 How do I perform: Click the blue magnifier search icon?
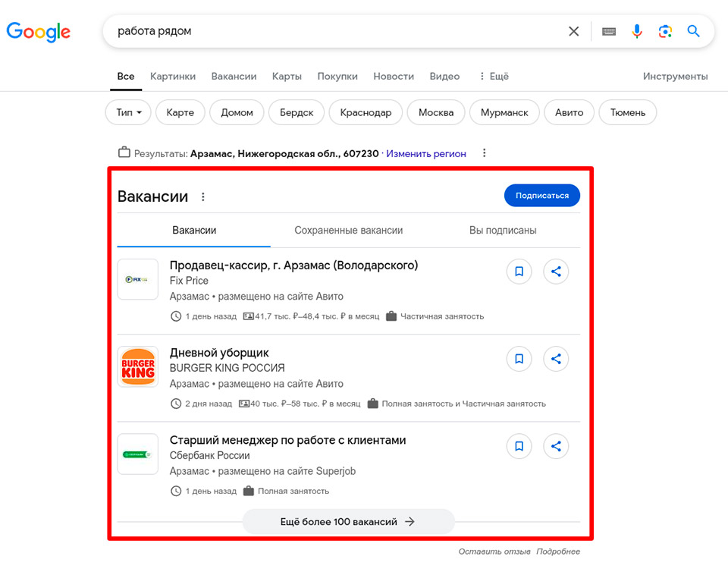pyautogui.click(x=694, y=31)
